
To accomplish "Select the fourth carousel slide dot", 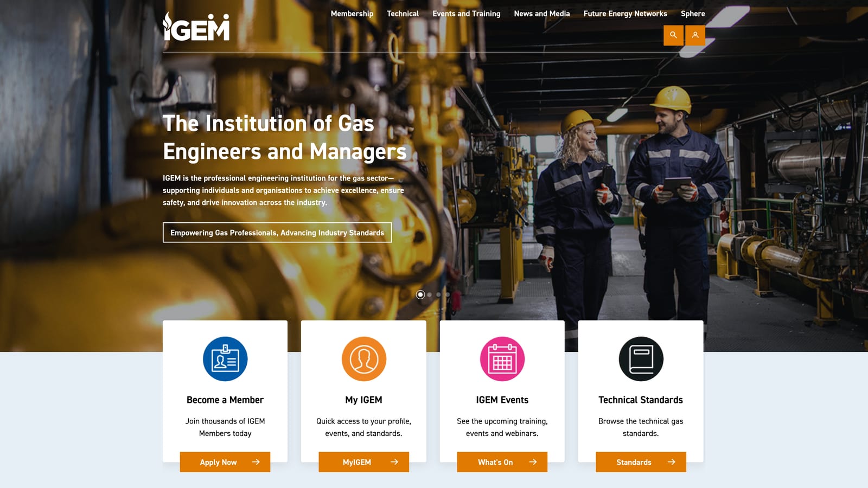I will pyautogui.click(x=448, y=294).
